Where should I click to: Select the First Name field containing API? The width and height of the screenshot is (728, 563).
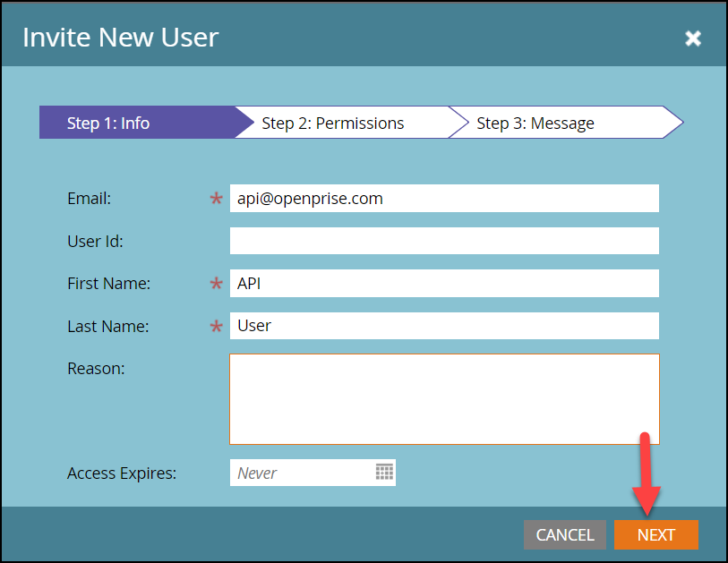coord(443,284)
